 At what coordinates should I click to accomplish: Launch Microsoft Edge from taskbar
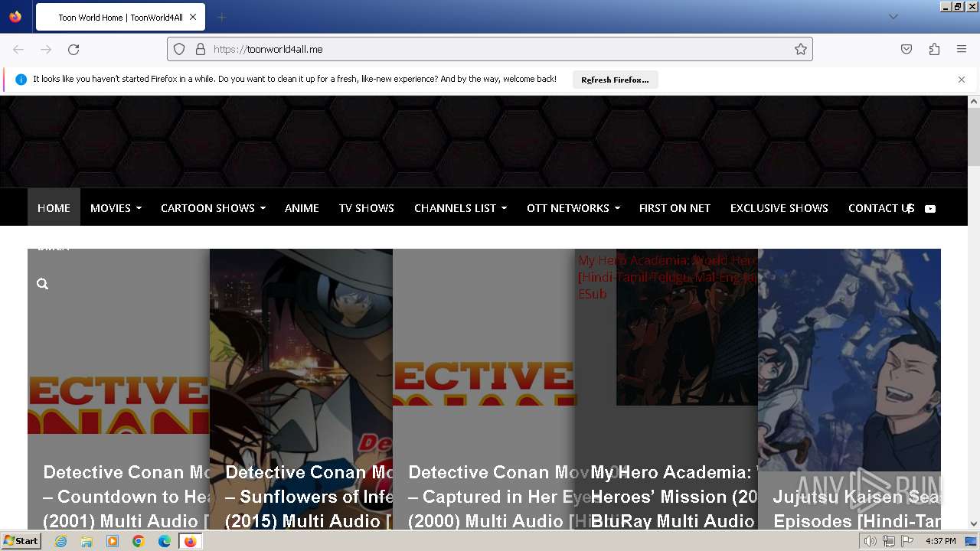(164, 541)
